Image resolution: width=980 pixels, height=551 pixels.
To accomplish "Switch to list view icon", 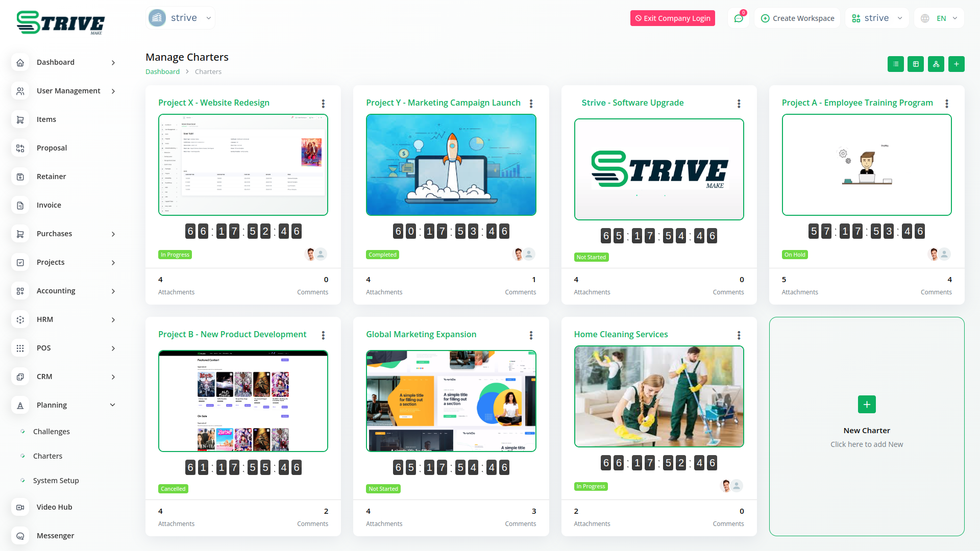I will pyautogui.click(x=895, y=64).
